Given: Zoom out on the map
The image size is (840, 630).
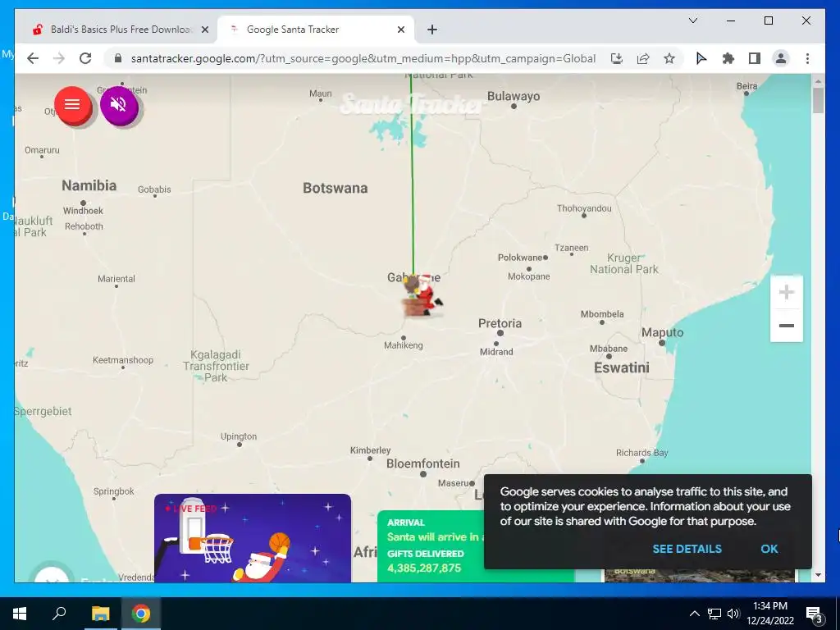Looking at the screenshot, I should click(x=786, y=325).
